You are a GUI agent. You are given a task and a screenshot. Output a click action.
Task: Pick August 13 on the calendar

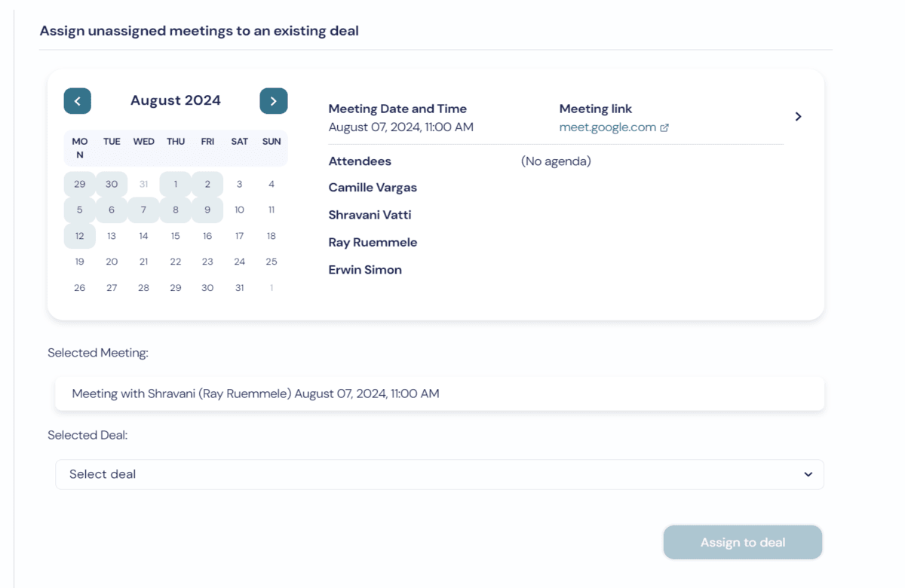112,236
